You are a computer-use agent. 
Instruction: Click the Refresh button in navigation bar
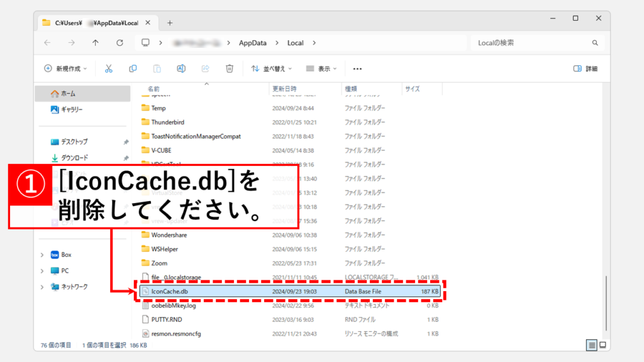119,43
